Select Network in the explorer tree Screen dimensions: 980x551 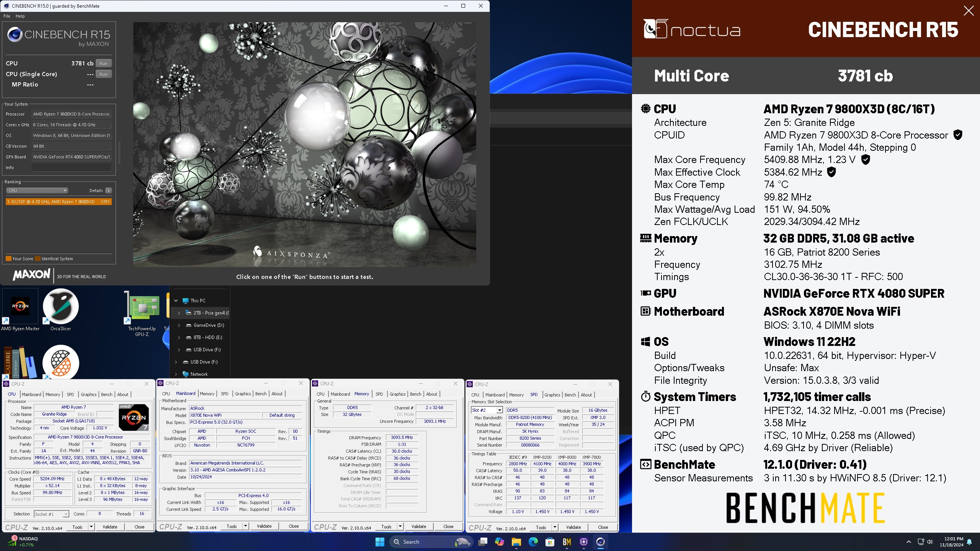tap(199, 374)
